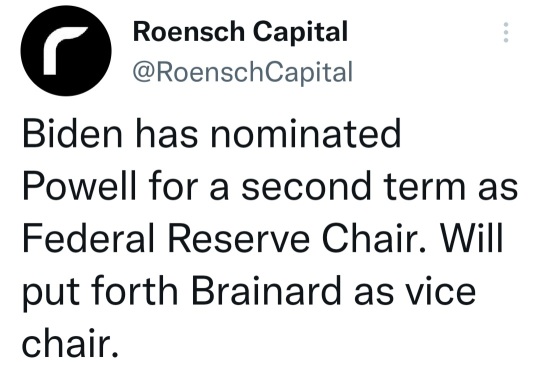
Task: Click the final word chair in the tweet
Action: 70,343
